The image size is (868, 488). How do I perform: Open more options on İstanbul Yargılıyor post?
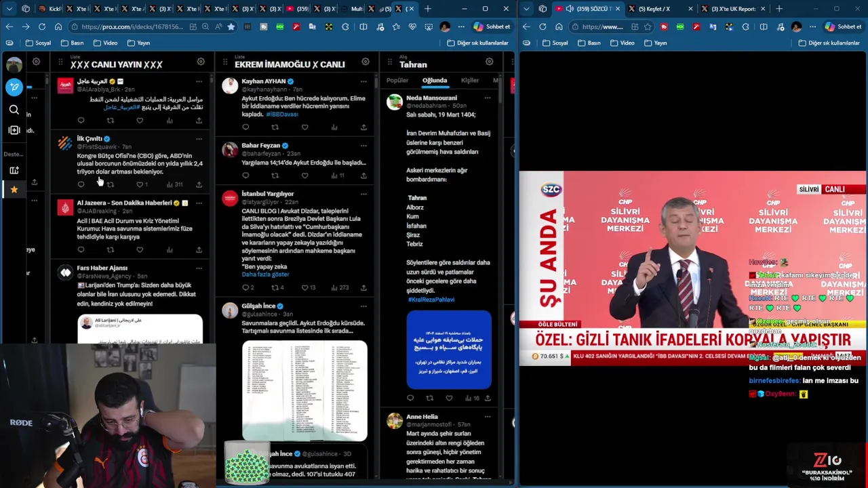pyautogui.click(x=363, y=194)
